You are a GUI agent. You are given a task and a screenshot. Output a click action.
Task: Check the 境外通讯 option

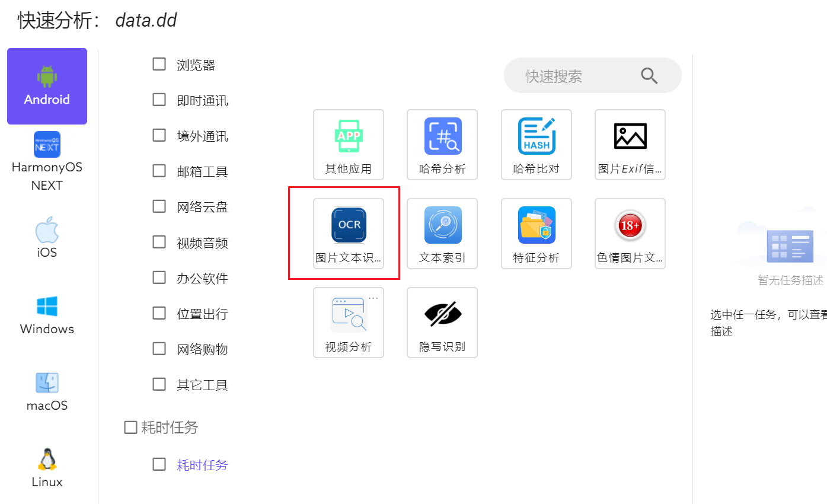(159, 135)
